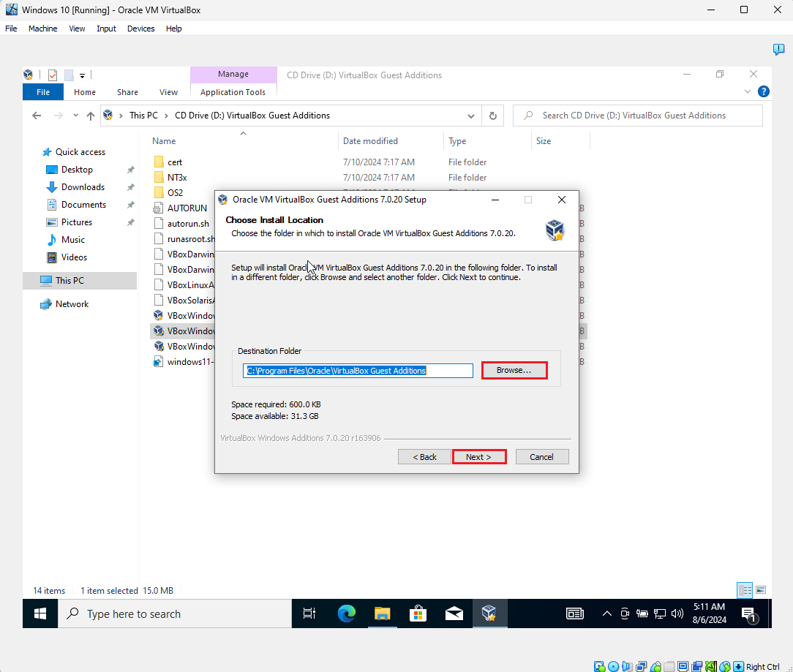Expand the Explorer ribbon chevron
The width and height of the screenshot is (793, 672).
748,91
